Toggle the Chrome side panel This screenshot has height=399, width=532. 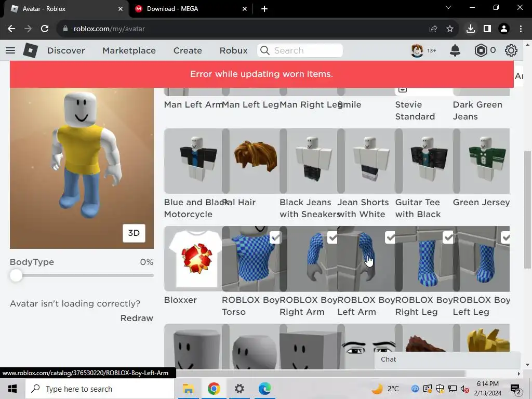coord(487,29)
